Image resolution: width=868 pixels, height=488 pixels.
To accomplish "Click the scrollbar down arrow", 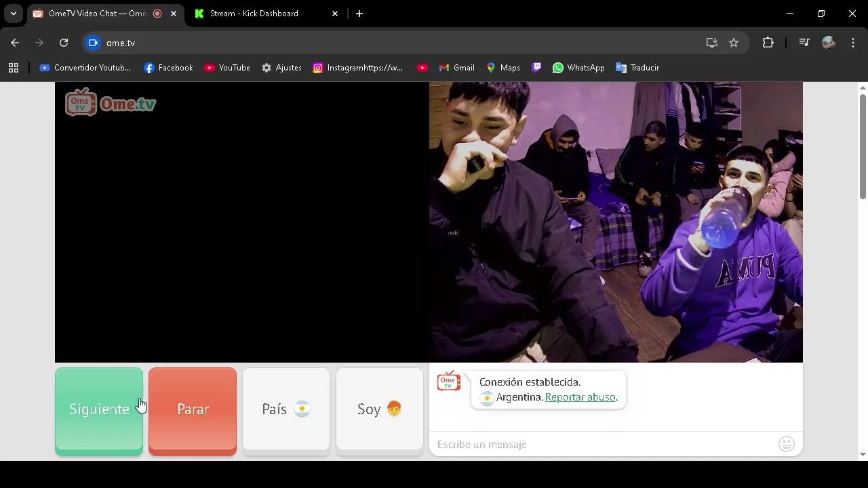I will (x=863, y=455).
